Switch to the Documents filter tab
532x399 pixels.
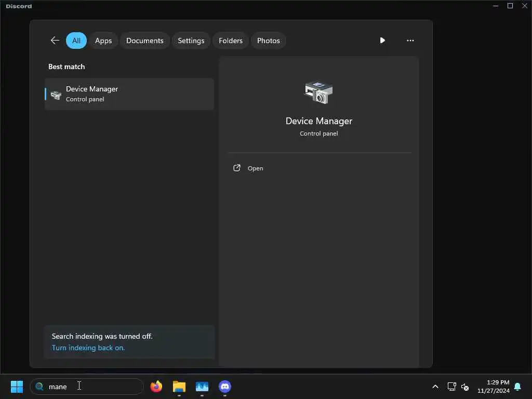(145, 41)
